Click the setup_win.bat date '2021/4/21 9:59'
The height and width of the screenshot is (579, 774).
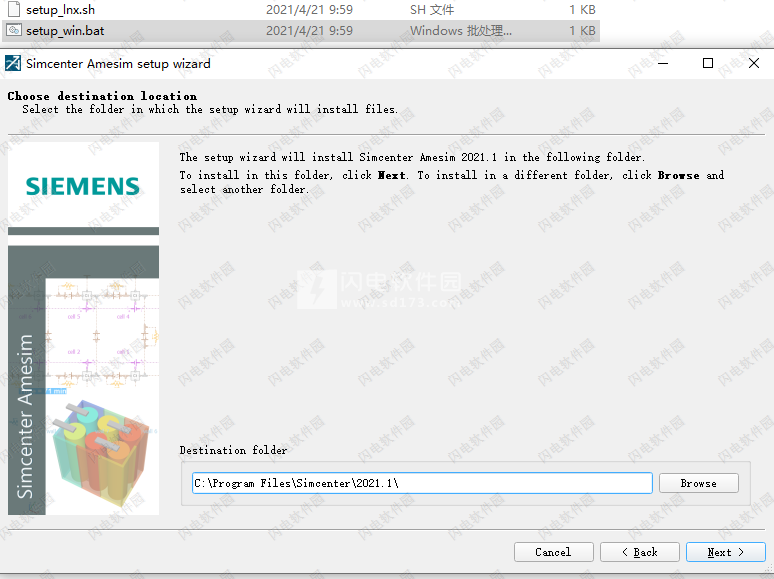pos(310,31)
